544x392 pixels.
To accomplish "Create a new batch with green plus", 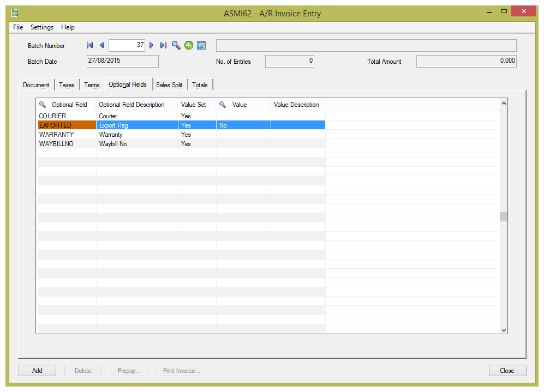I will pos(189,45).
